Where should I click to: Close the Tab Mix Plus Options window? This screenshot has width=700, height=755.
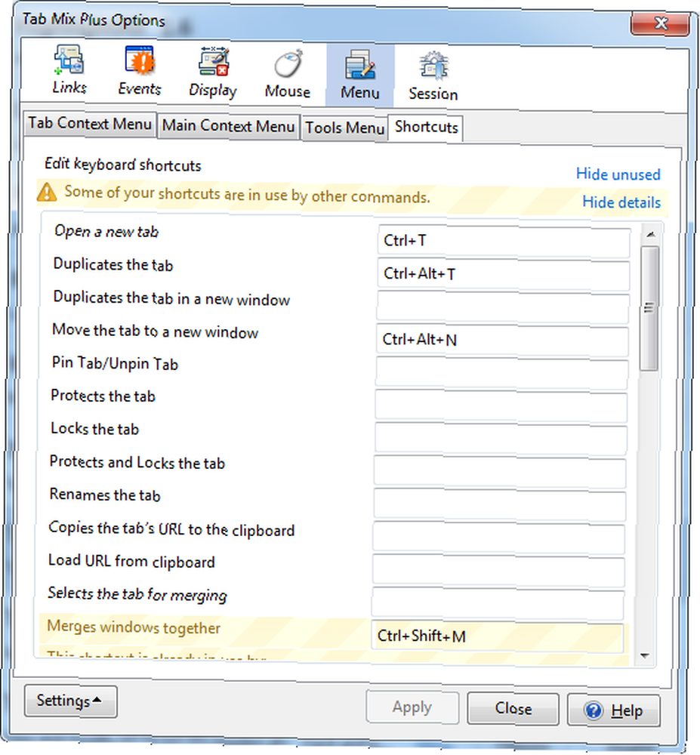(x=659, y=23)
